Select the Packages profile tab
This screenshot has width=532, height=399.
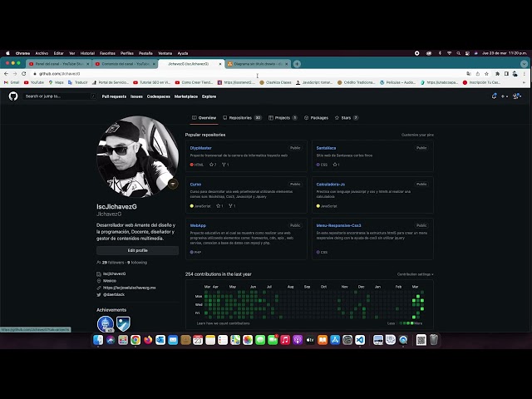(316, 118)
